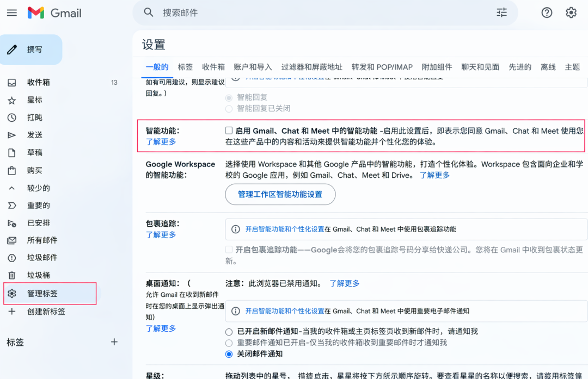Click 创建新标签 in sidebar
The image size is (588, 379).
coord(46,312)
